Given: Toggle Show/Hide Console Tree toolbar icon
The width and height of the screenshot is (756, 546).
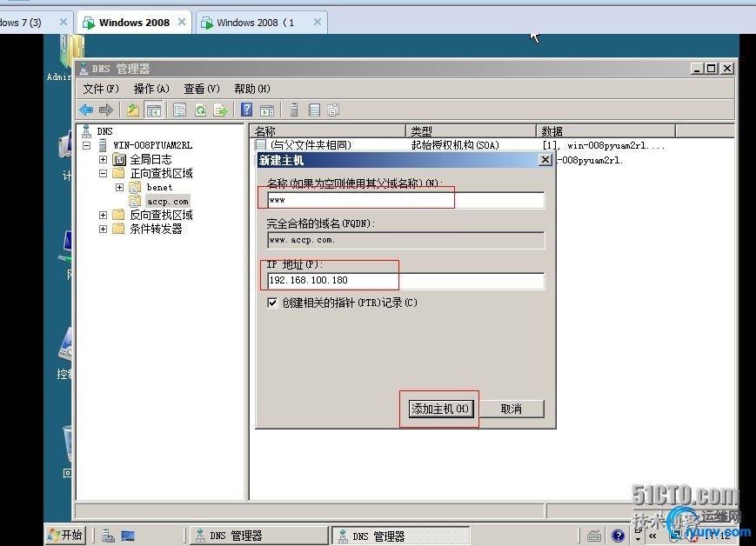Looking at the screenshot, I should pyautogui.click(x=154, y=110).
